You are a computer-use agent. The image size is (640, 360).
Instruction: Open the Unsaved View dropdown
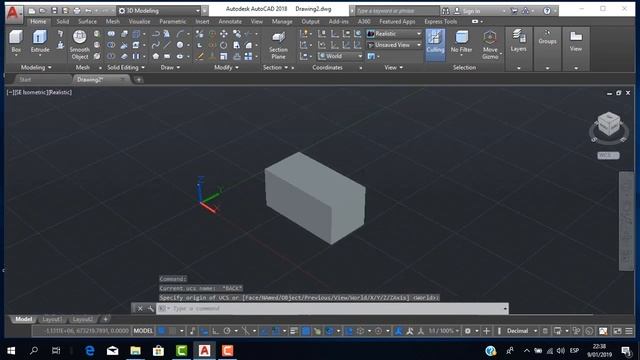pos(394,45)
